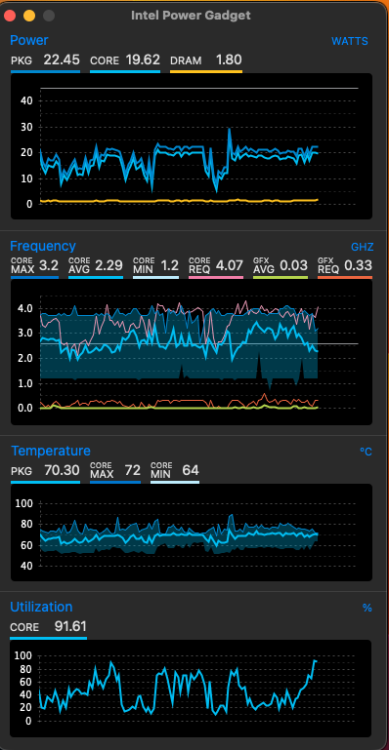Select the CORE MIN frequency value 1.2
Image resolution: width=389 pixels, height=750 pixels.
tap(169, 265)
